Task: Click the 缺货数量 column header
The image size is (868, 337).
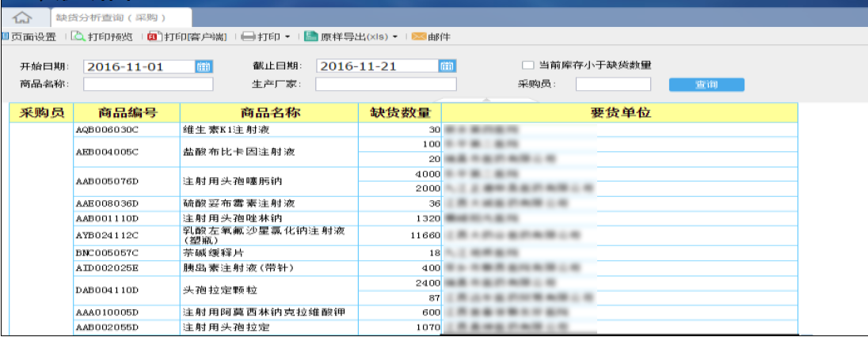Action: coord(400,113)
